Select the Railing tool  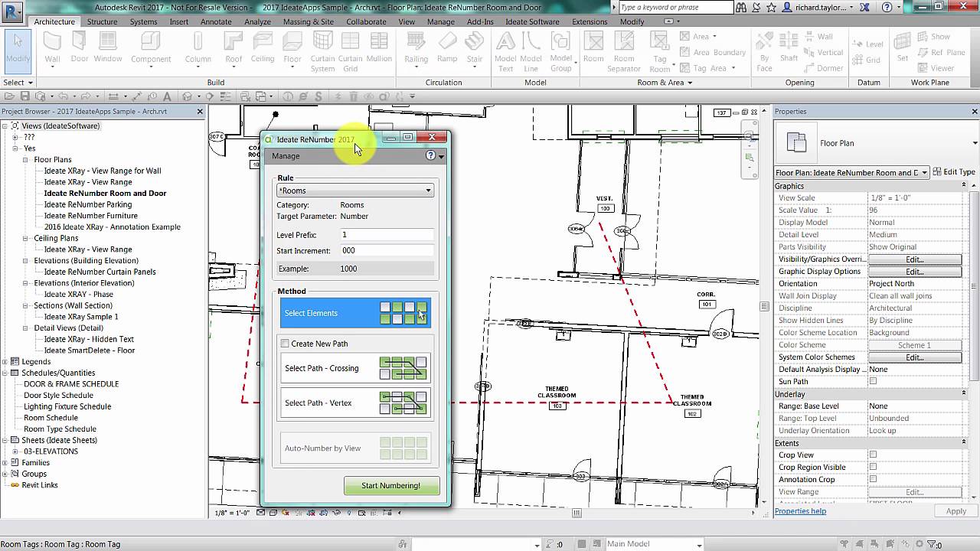[x=416, y=48]
